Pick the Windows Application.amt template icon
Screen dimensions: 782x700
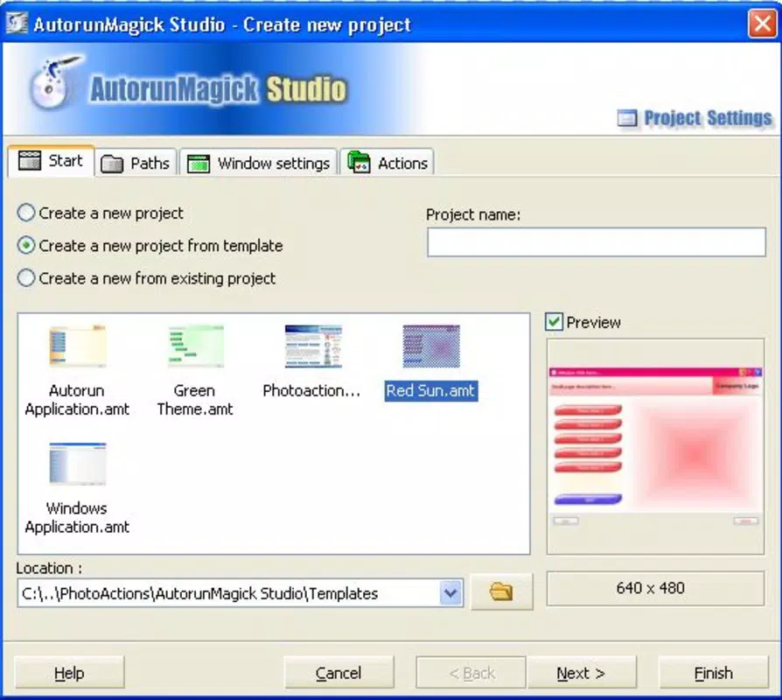77,464
